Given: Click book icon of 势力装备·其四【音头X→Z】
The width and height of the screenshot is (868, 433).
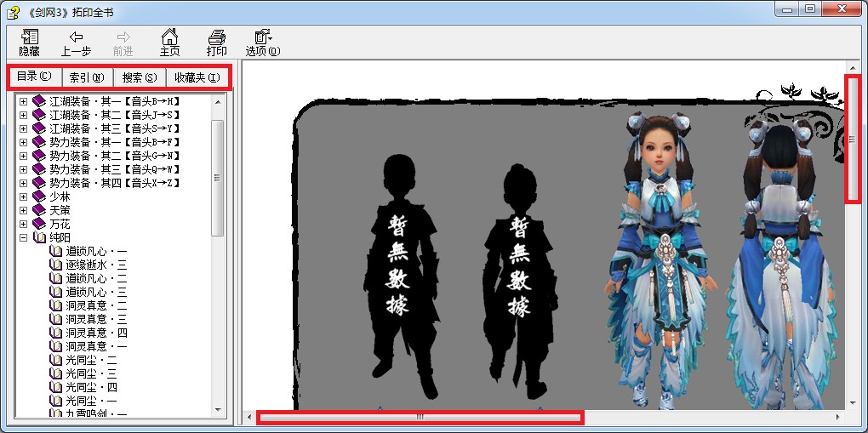Looking at the screenshot, I should click(39, 183).
